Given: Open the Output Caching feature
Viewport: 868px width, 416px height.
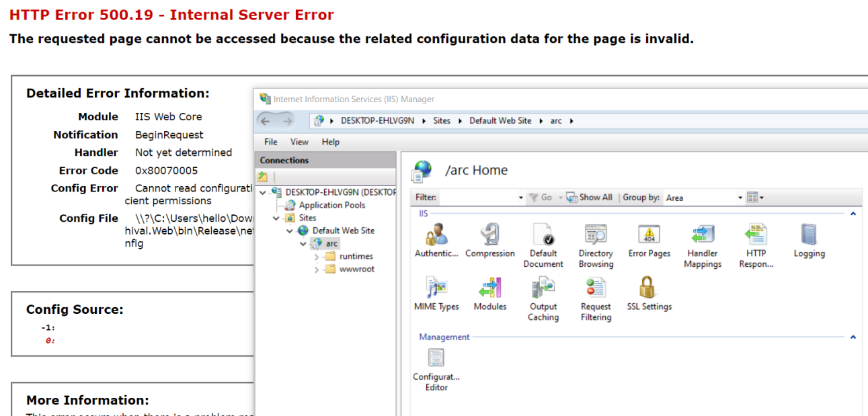Looking at the screenshot, I should [543, 299].
